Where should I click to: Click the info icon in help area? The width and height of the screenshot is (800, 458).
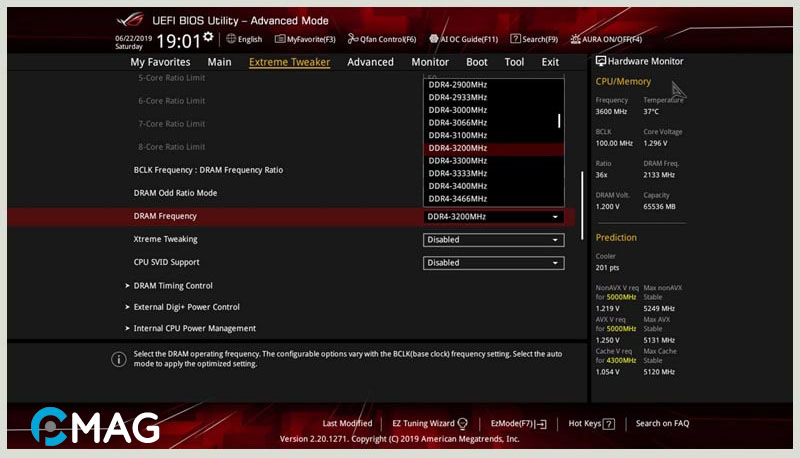click(118, 359)
